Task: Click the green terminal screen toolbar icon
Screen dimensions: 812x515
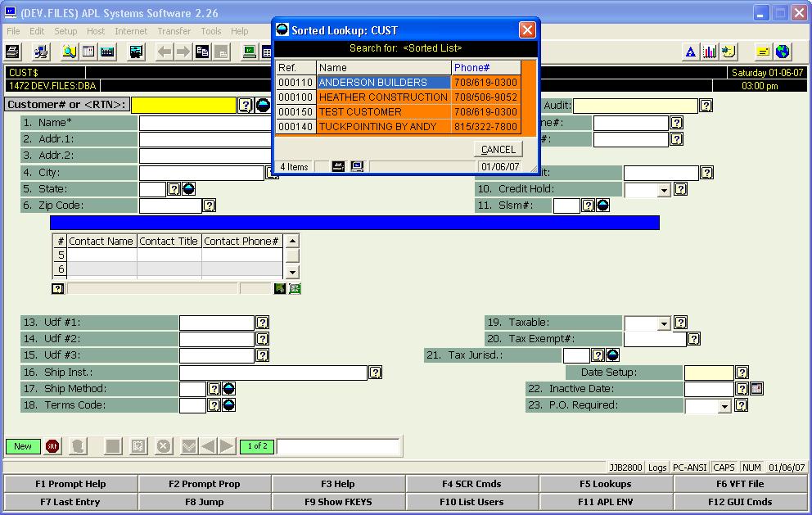Action: (x=250, y=52)
